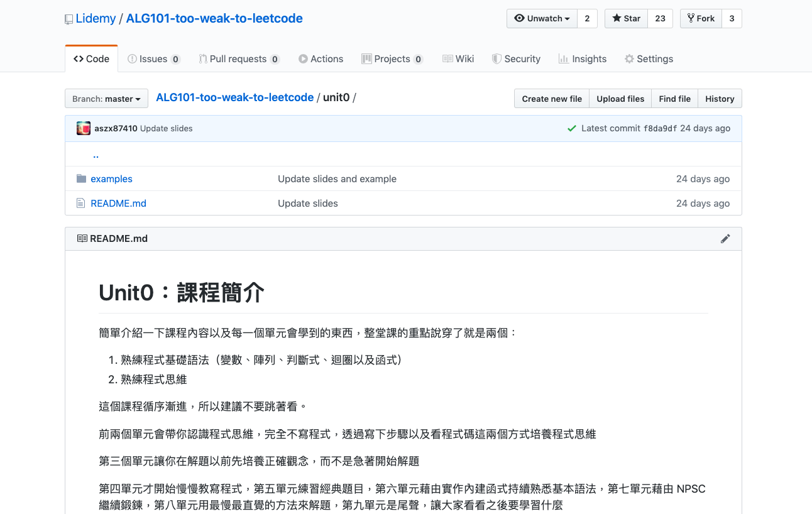Open the Settings tab

click(648, 58)
